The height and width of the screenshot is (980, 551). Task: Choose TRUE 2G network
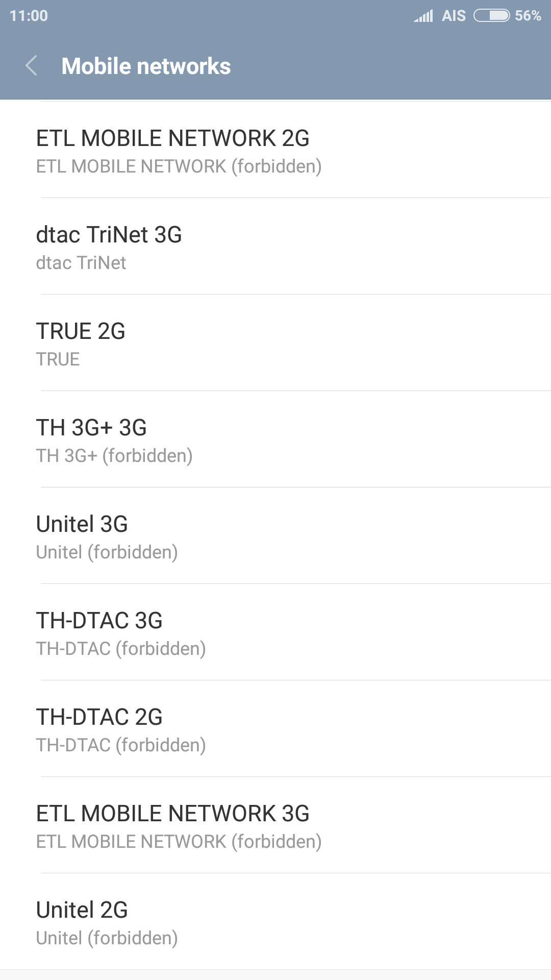(x=275, y=343)
